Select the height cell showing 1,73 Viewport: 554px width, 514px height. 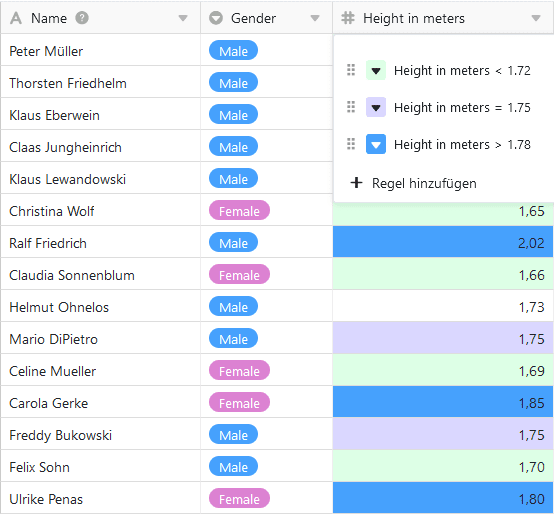(443, 306)
